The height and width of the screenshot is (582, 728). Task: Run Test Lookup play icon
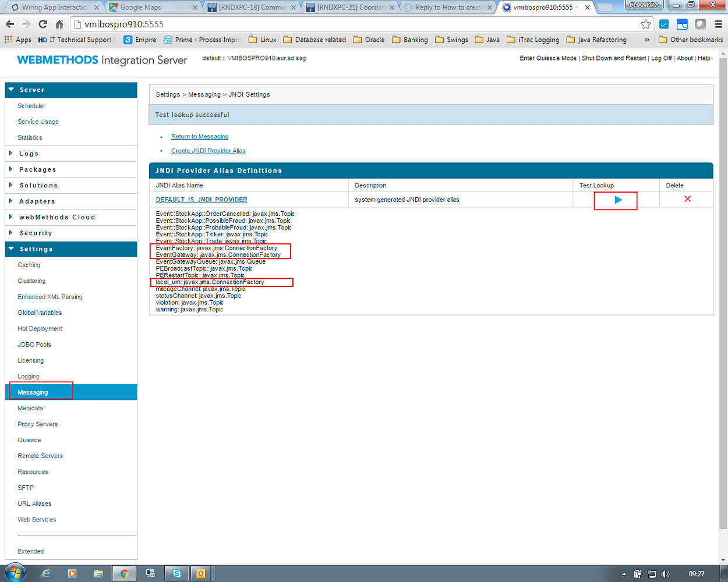pyautogui.click(x=619, y=200)
